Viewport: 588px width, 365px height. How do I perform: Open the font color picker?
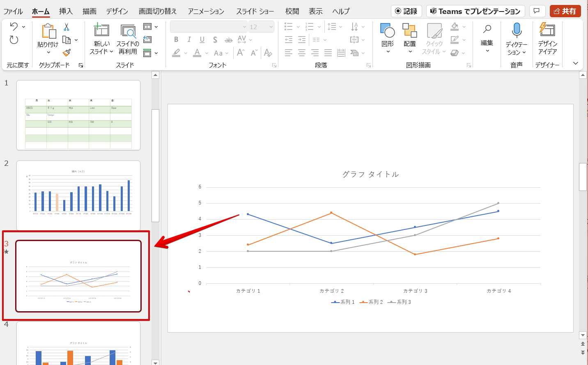tap(197, 53)
